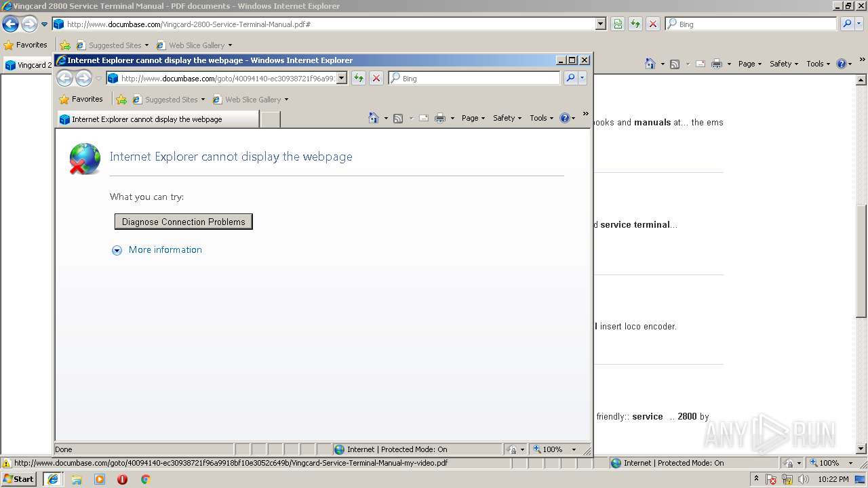Click search magnifier button in main window
868x488 pixels.
click(x=847, y=24)
